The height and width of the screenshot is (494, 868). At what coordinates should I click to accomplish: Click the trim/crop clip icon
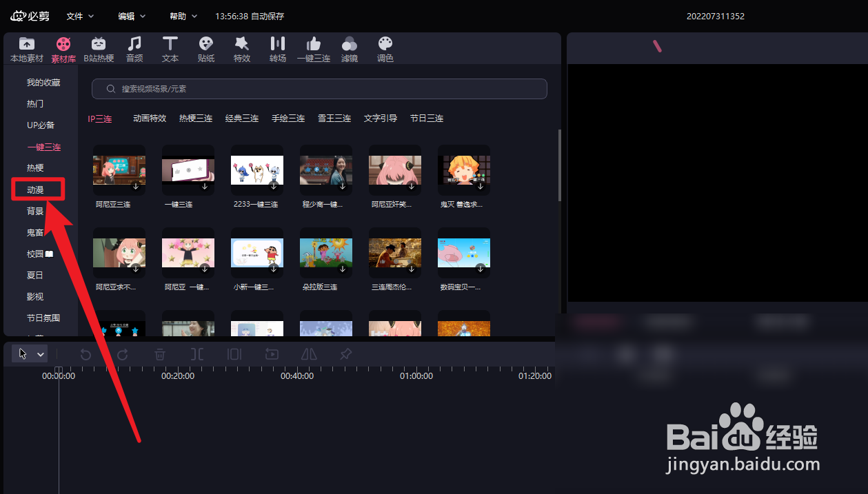(234, 354)
